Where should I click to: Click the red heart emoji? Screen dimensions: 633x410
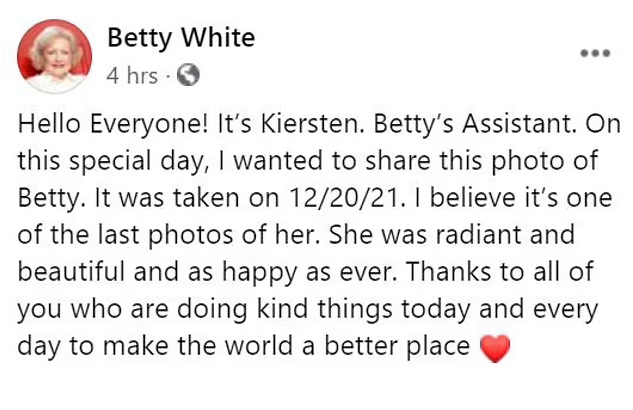pyautogui.click(x=495, y=347)
